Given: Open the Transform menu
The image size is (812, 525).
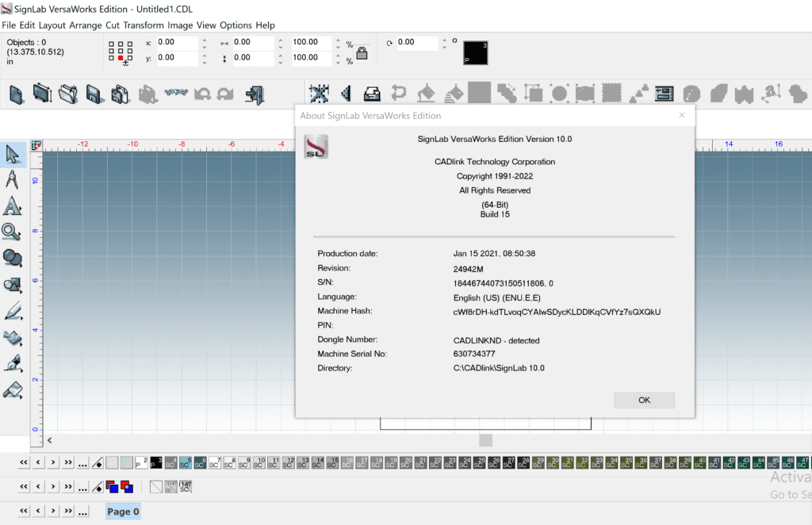Looking at the screenshot, I should (x=144, y=25).
